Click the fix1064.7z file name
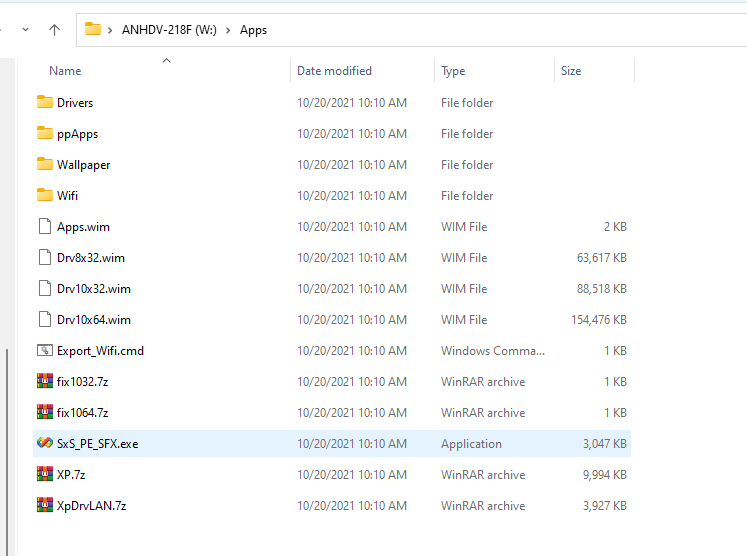 coord(82,413)
